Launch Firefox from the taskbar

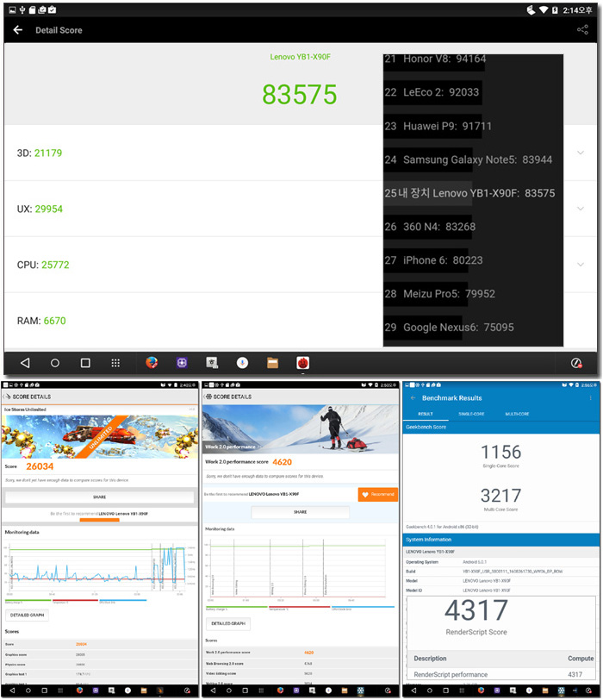[x=152, y=362]
